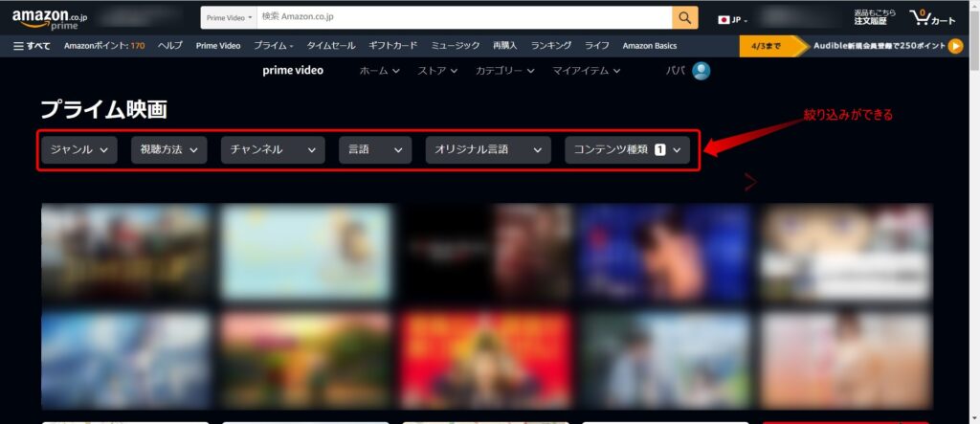Open the Prime Video search category dropdown
This screenshot has width=980, height=424.
coord(230,17)
